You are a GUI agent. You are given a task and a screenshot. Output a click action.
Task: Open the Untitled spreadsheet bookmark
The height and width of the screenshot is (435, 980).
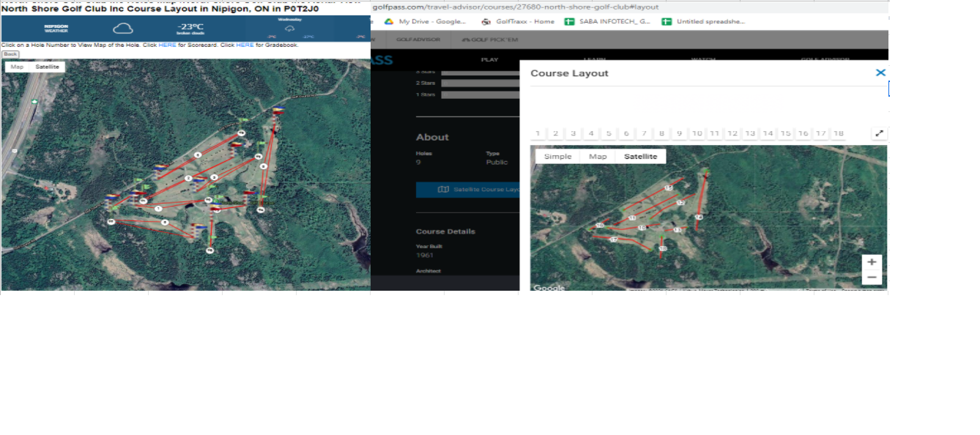(x=703, y=21)
